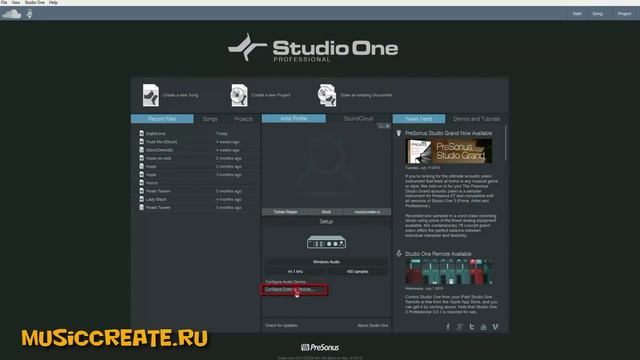The image size is (640, 360).
Task: Open the Google Plus social icon
Action: coord(460,327)
